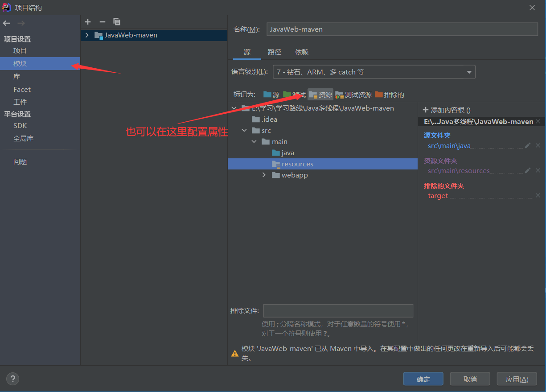The image size is (546, 392).
Task: Mark folder as 测试资源 (test resources)
Action: (353, 95)
